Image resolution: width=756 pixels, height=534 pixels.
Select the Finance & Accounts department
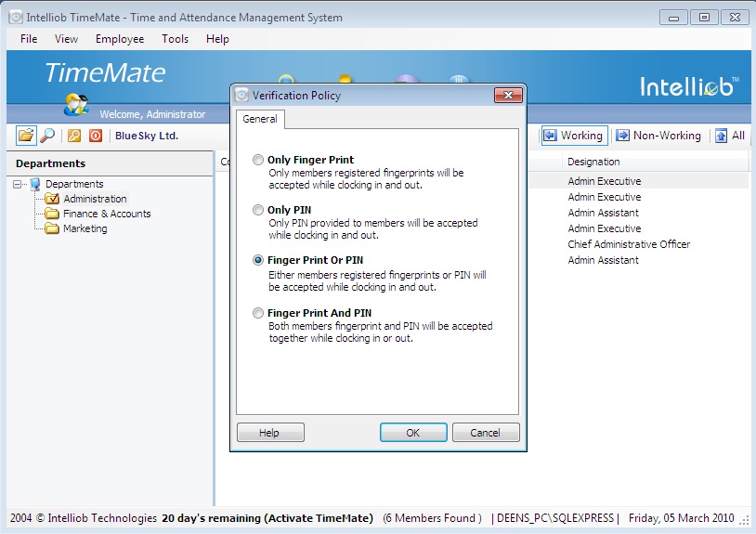[107, 214]
